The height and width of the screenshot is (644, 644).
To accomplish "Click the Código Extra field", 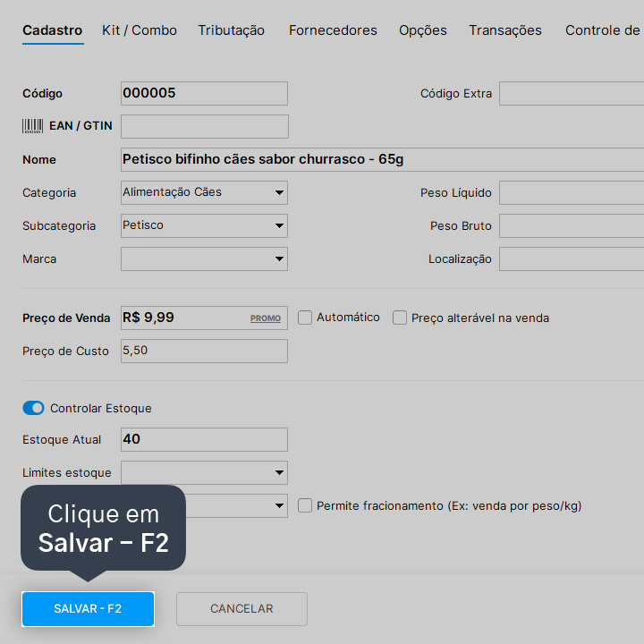I will point(572,93).
